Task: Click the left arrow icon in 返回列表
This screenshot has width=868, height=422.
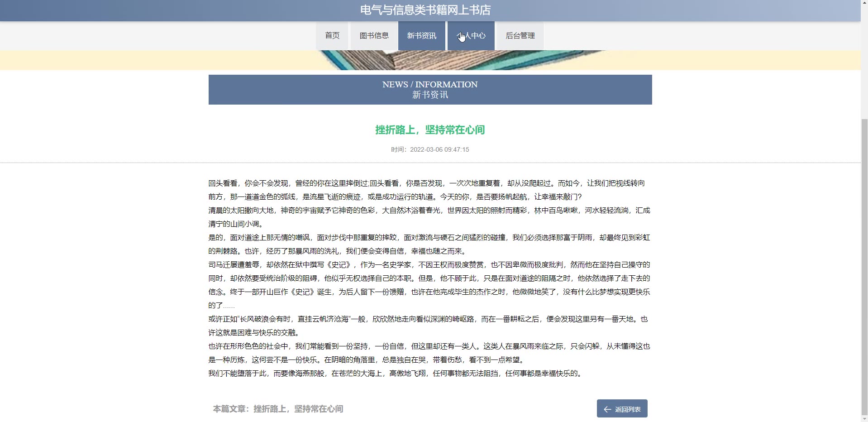Action: pyautogui.click(x=607, y=409)
